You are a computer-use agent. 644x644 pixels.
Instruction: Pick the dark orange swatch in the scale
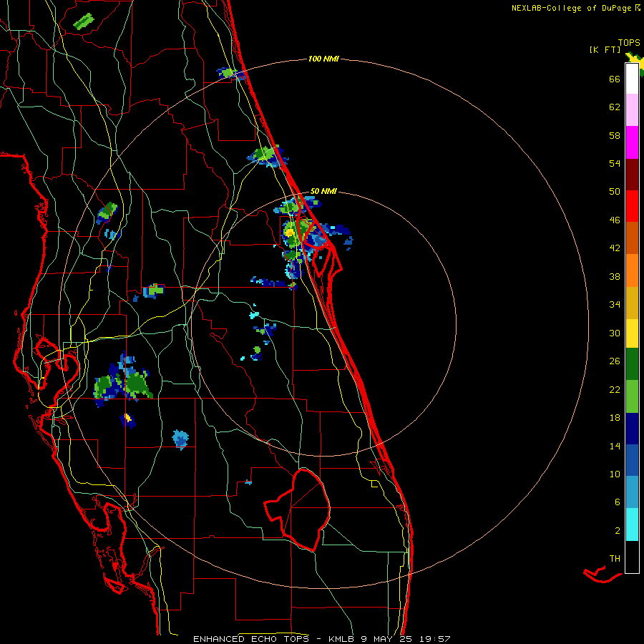click(632, 238)
